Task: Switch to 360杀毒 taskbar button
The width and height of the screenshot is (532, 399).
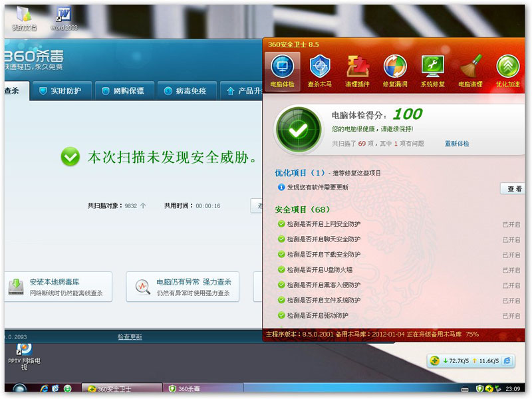Action: [203, 389]
